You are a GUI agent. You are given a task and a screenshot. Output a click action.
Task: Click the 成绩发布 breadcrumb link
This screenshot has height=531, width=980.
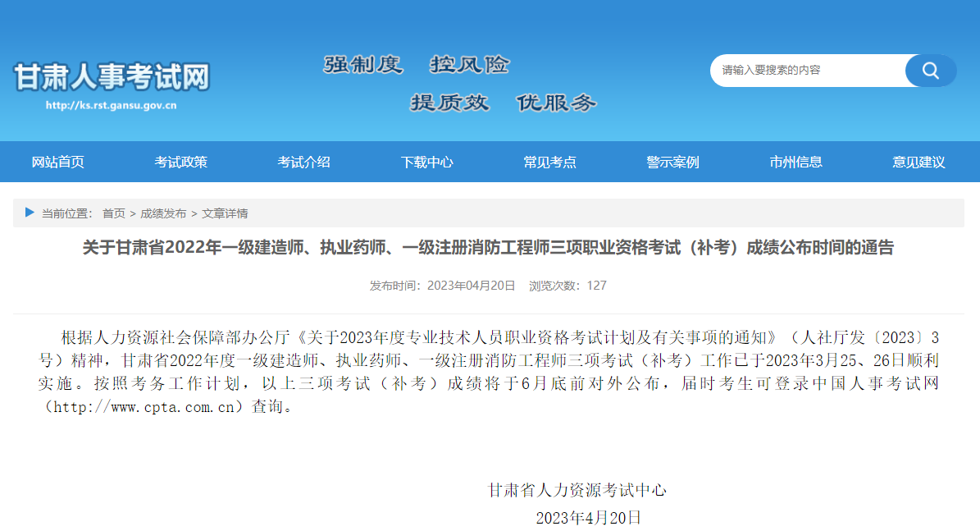(x=163, y=213)
